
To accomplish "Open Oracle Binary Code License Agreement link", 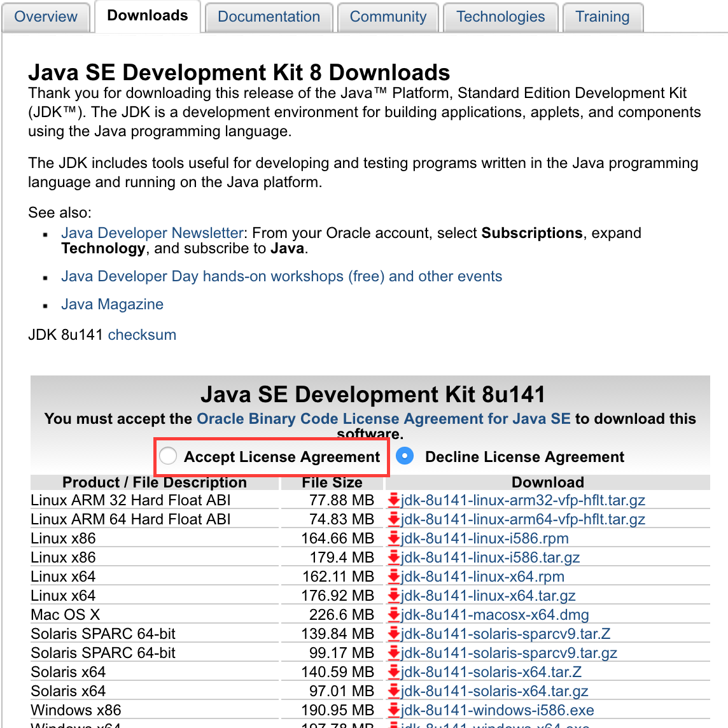I will pos(384,419).
